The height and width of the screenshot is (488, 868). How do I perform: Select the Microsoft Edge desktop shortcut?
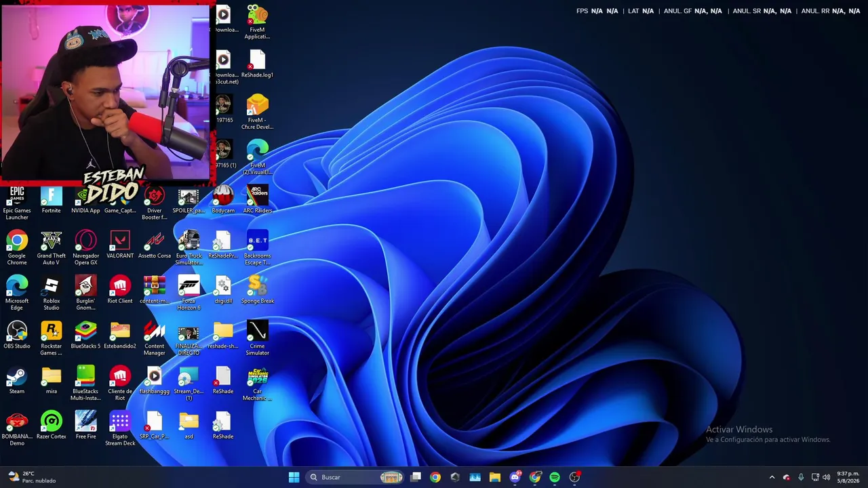[x=17, y=293]
